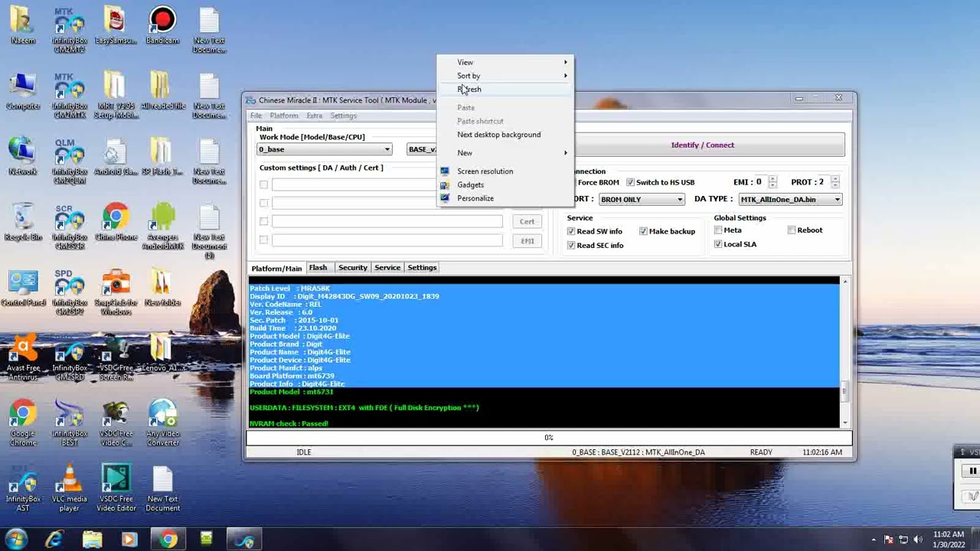Viewport: 980px width, 551px height.
Task: Uncheck the Read SW info option
Action: click(x=571, y=231)
